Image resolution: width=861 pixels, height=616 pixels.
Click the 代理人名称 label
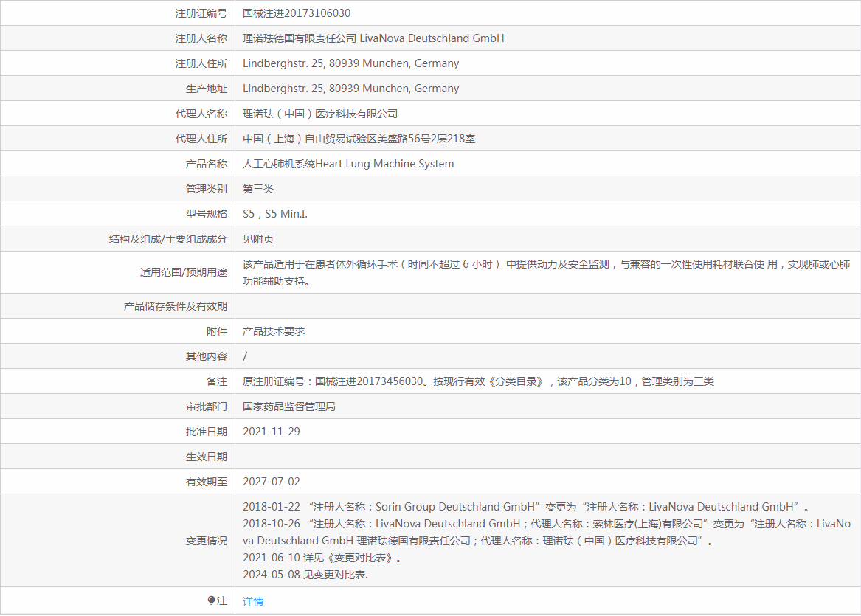pos(201,114)
